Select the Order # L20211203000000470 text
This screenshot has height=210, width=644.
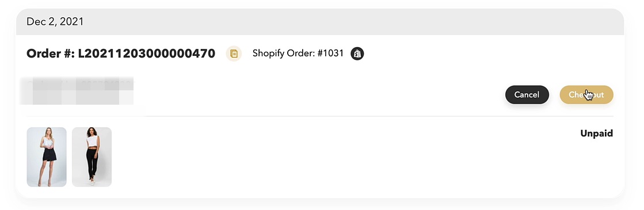[121, 54]
